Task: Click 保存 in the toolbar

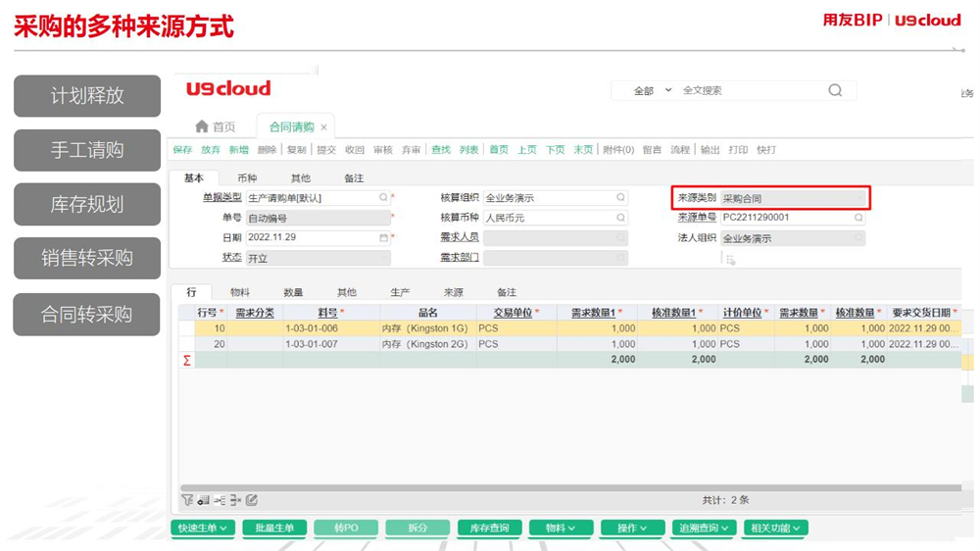Action: [182, 149]
